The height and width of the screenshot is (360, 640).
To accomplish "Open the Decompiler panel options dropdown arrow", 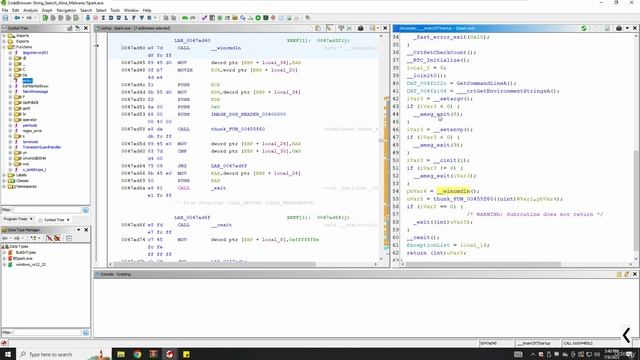I will pyautogui.click(x=627, y=28).
